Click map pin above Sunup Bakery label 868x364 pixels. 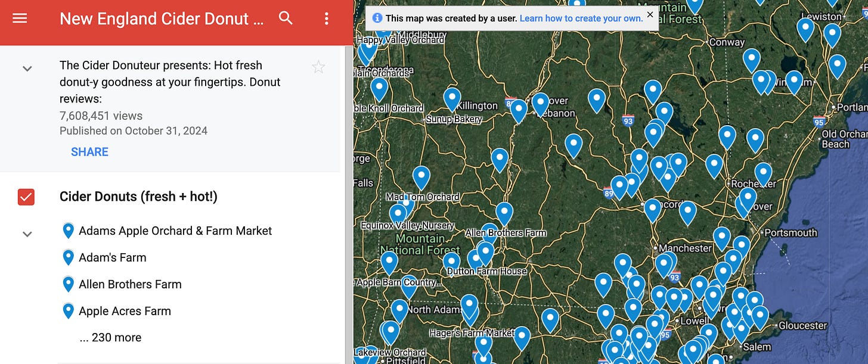point(452,98)
